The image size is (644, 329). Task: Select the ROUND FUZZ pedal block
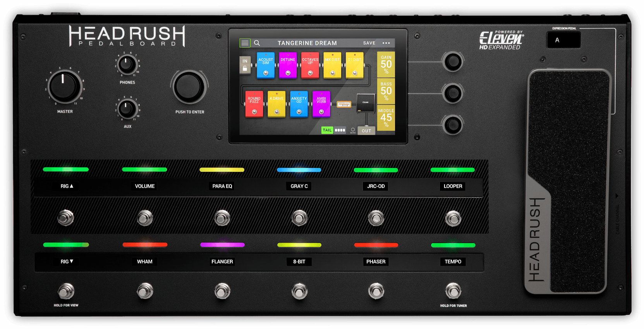254,104
